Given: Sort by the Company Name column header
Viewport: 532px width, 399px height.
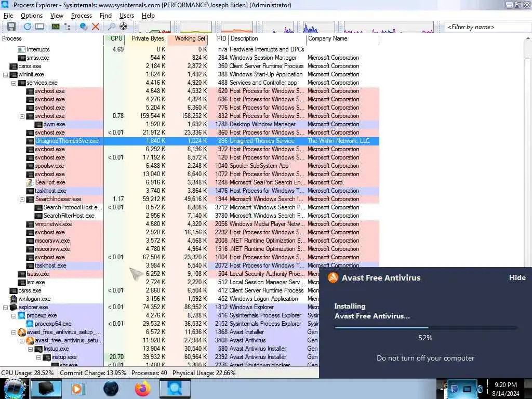Looking at the screenshot, I should coord(343,38).
